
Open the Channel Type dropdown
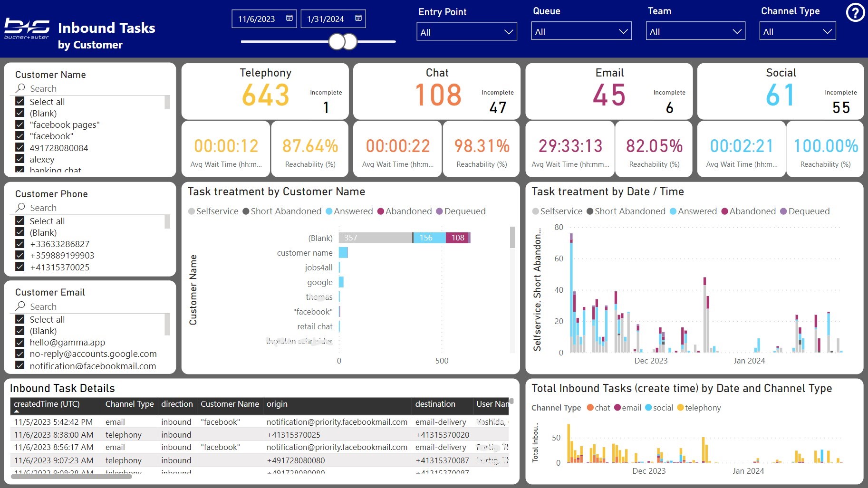tap(798, 31)
